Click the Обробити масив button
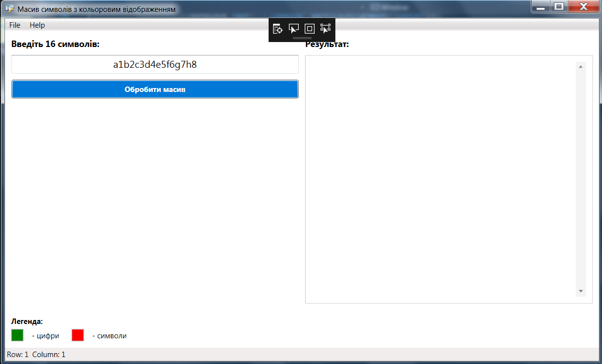This screenshot has height=364, width=602. [155, 90]
